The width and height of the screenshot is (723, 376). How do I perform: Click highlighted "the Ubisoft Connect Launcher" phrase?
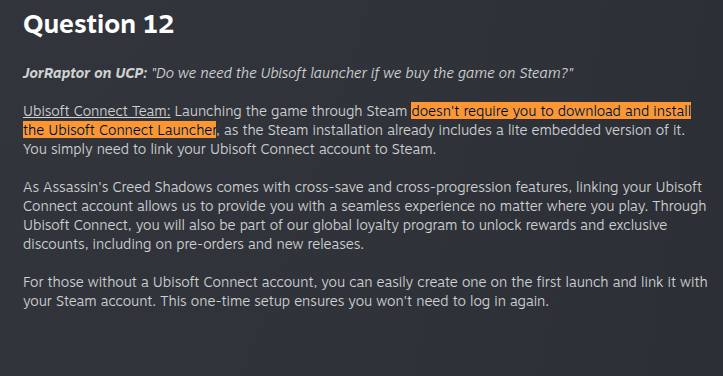[x=119, y=130]
